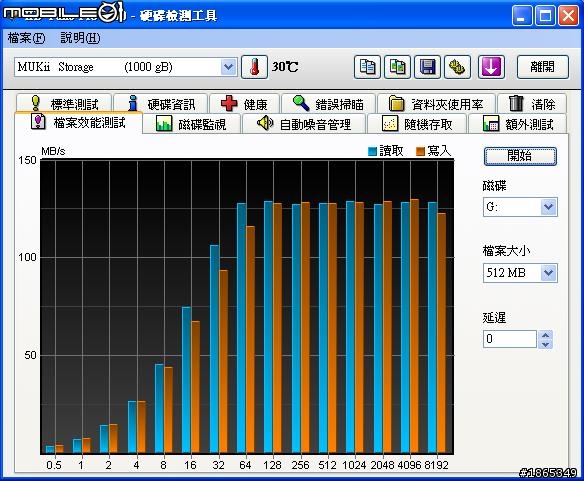Click the folder icon on 資料夾使用率
The height and width of the screenshot is (481, 584).
[x=396, y=103]
